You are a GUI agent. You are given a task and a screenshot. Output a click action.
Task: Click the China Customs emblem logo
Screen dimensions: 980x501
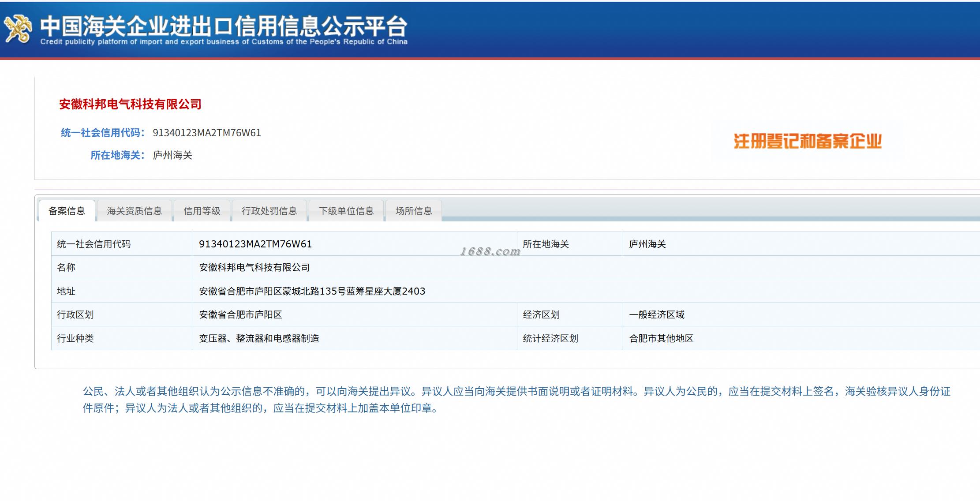(x=18, y=29)
